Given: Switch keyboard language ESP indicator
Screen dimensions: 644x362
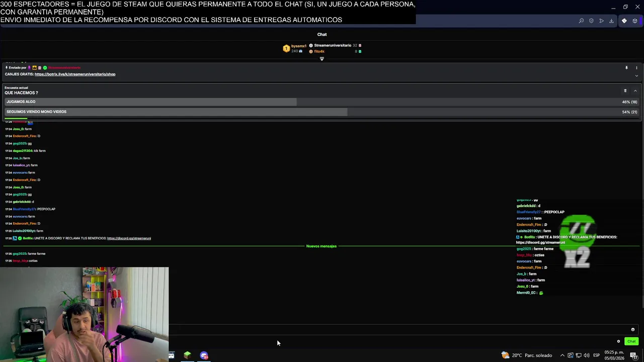Looking at the screenshot, I should coord(596,355).
